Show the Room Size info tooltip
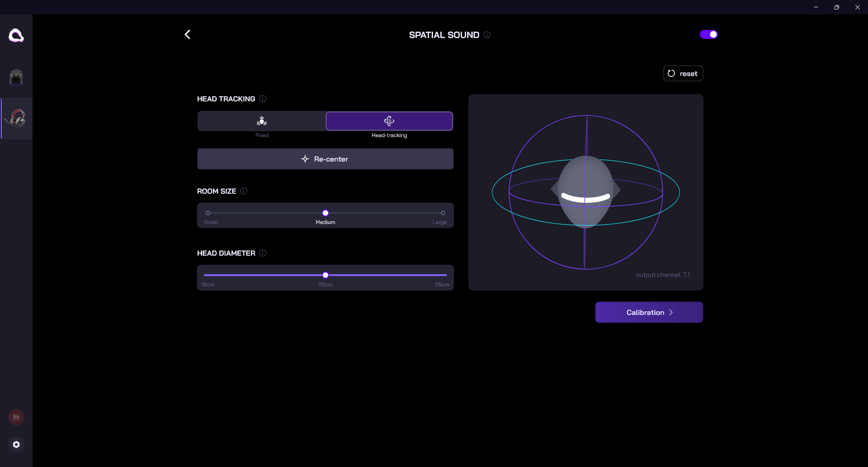868x467 pixels. 244,191
